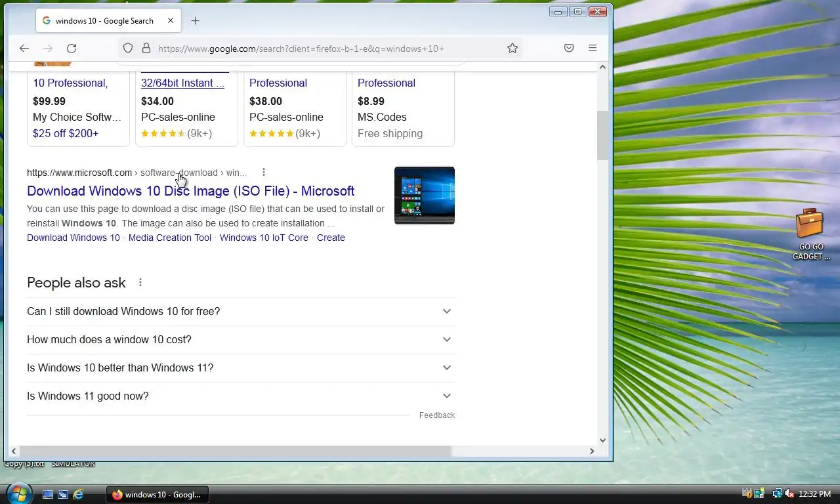
Task: Bookmark this page with the star icon
Action: (x=513, y=48)
